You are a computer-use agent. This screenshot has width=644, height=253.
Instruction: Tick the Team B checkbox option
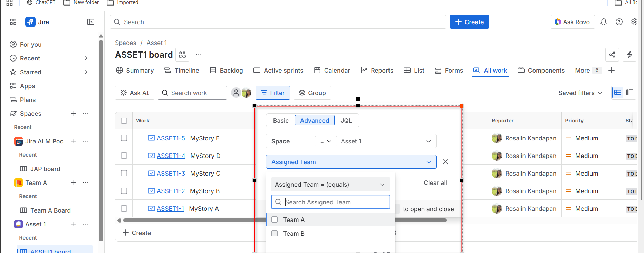[x=275, y=233]
